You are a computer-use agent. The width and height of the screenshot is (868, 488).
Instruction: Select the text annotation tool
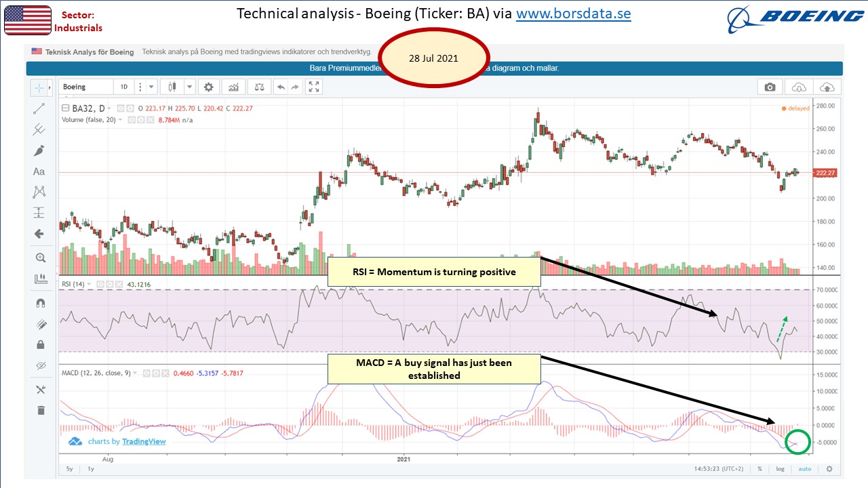[39, 171]
